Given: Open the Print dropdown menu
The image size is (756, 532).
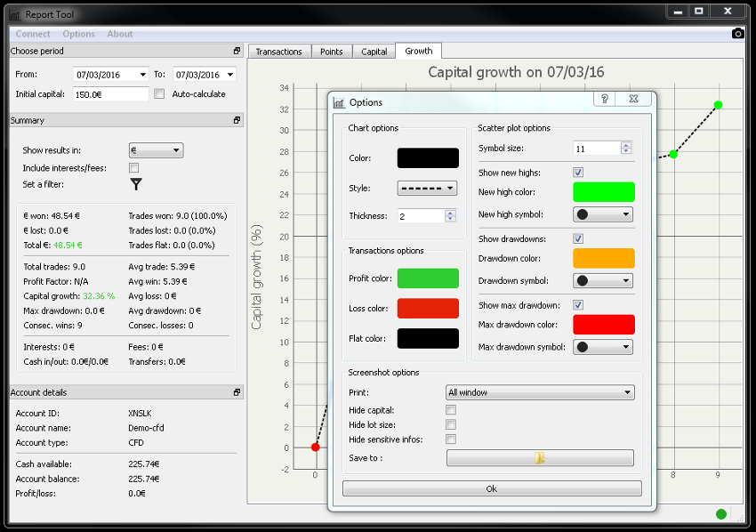Looking at the screenshot, I should coord(539,392).
